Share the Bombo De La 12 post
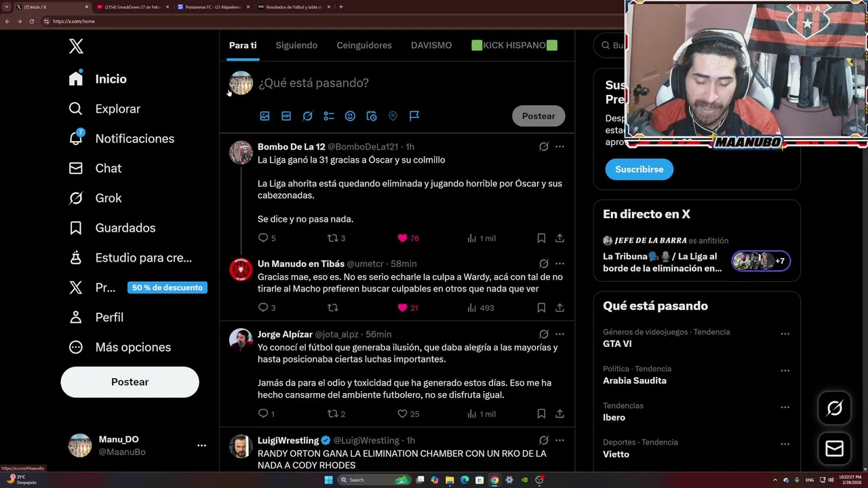The height and width of the screenshot is (488, 868). click(x=559, y=238)
